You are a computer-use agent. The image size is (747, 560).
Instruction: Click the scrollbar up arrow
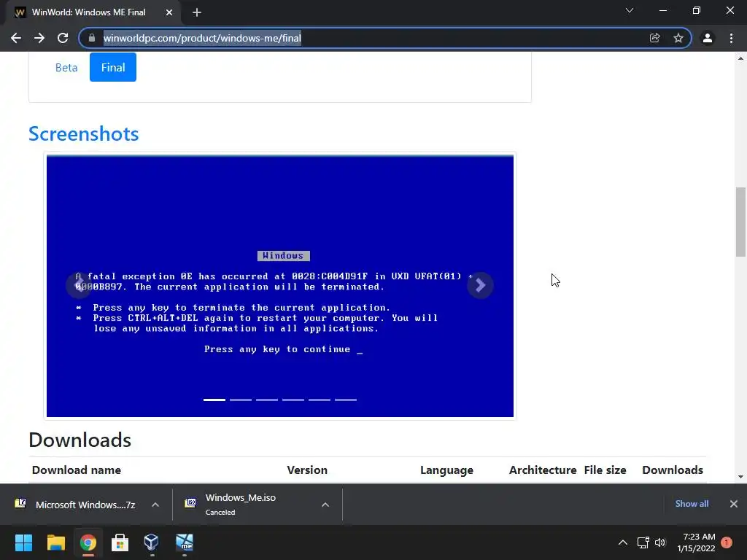(x=741, y=58)
